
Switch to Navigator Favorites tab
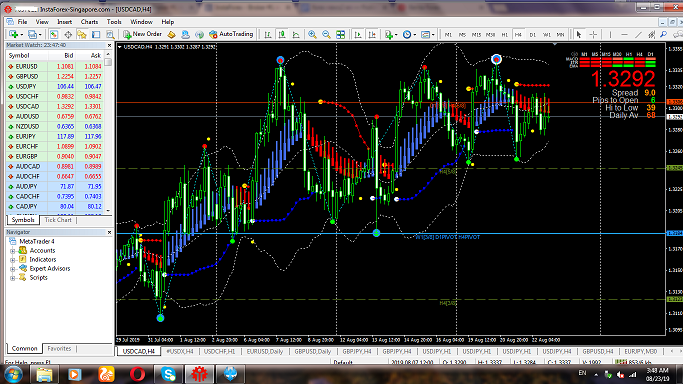point(59,348)
